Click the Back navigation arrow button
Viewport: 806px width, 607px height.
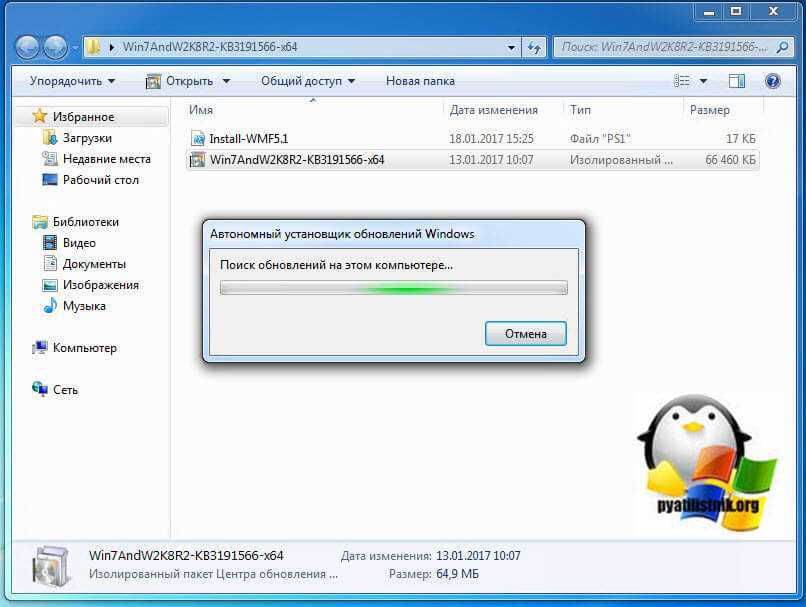[x=28, y=47]
